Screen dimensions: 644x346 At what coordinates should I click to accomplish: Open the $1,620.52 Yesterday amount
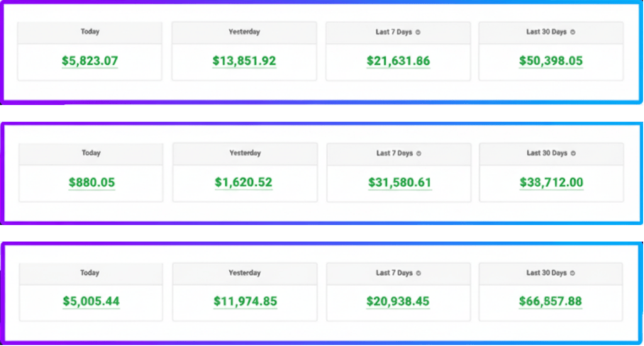[243, 182]
